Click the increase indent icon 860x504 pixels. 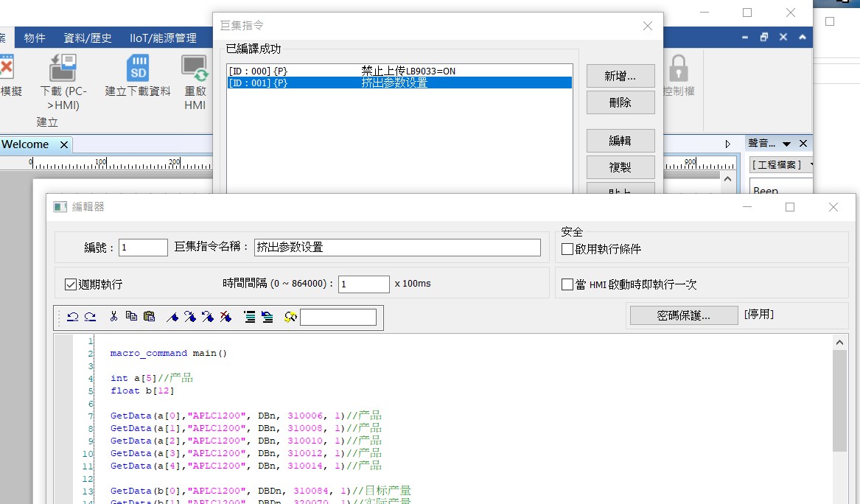(249, 317)
